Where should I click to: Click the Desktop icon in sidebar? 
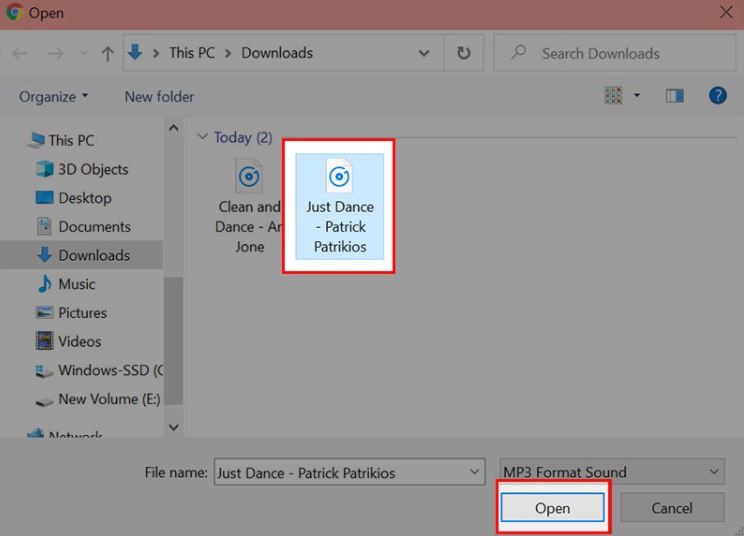45,197
